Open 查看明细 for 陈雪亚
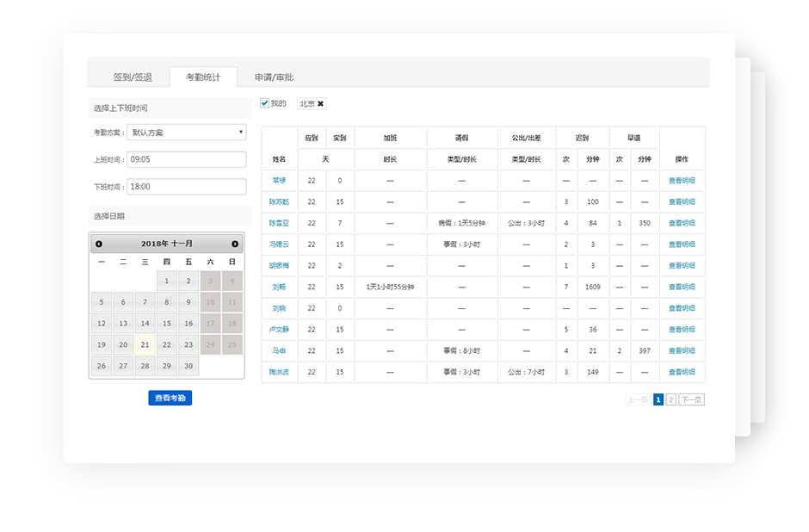This screenshot has height=532, width=809. point(682,223)
